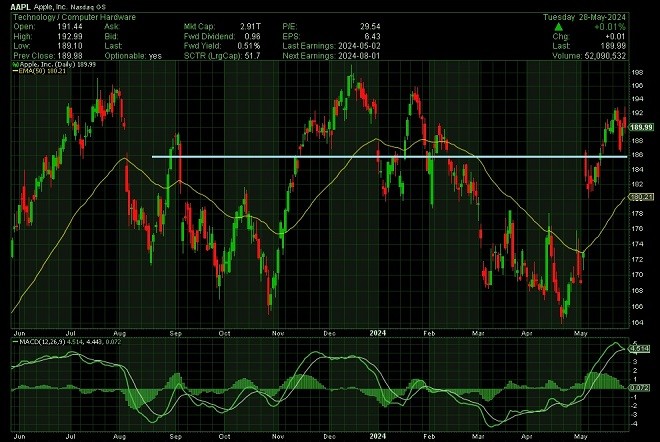Click the 189.99 current price tag on price axis
The image size is (660, 442).
[641, 127]
